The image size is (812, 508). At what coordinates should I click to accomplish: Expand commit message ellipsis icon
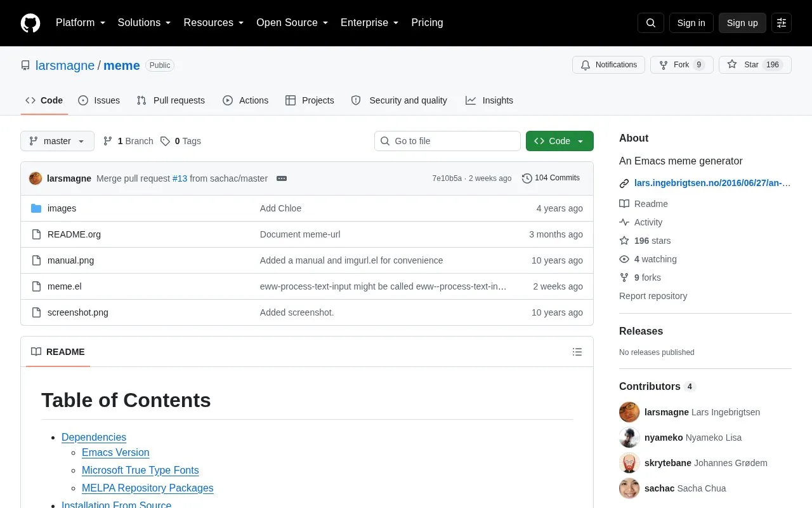(282, 178)
